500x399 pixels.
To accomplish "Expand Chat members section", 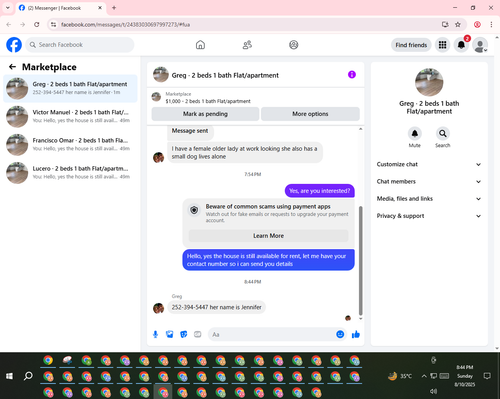I will pyautogui.click(x=429, y=182).
